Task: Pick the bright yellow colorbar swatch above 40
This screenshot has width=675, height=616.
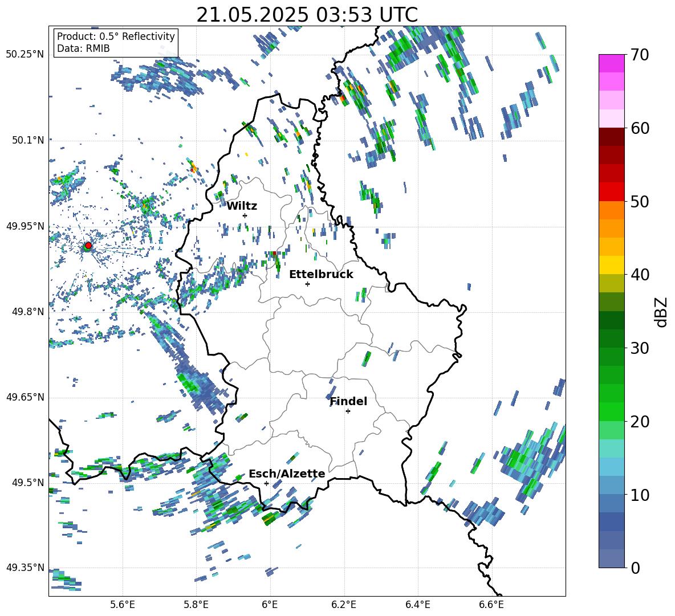Action: point(612,265)
